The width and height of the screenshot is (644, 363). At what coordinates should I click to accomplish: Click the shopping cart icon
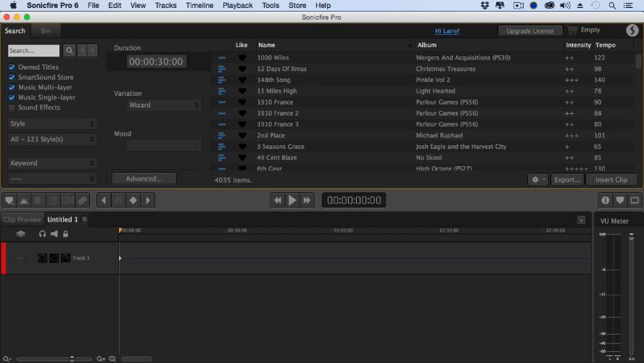(x=573, y=30)
